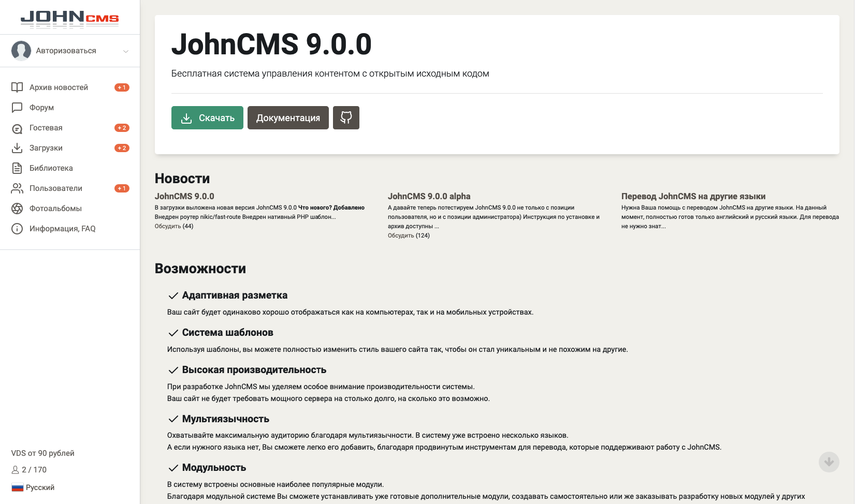855x504 pixels.
Task: Click the Модульность heading text
Action: pos(214,468)
